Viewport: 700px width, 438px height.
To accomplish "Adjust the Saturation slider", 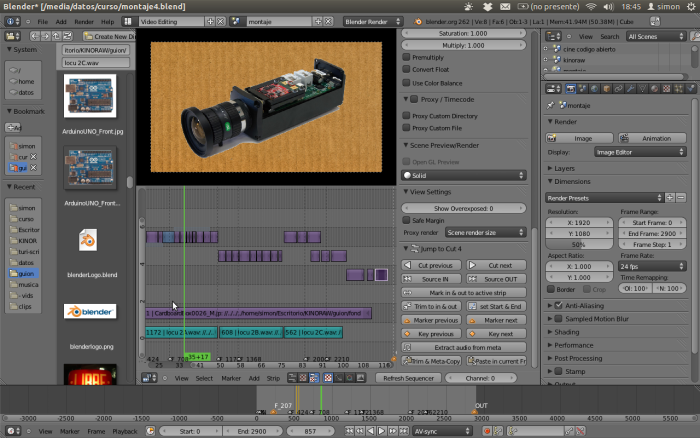I will (463, 33).
